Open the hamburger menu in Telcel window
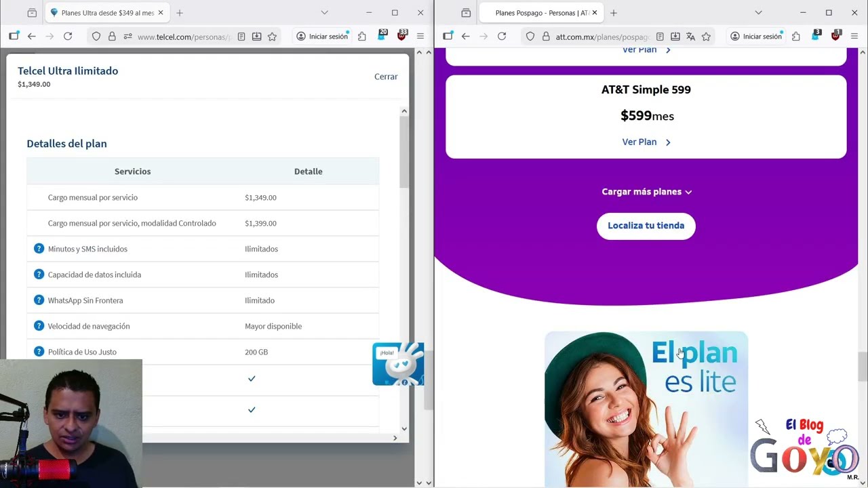 click(x=420, y=37)
